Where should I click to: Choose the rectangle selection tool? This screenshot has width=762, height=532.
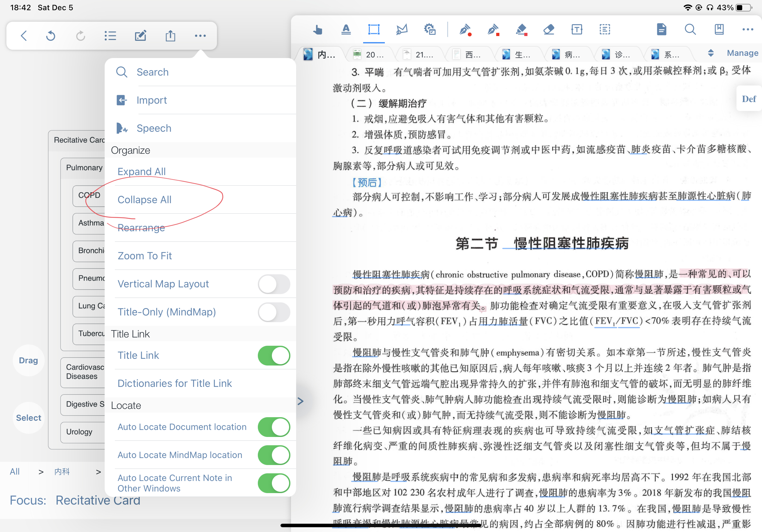pyautogui.click(x=374, y=30)
